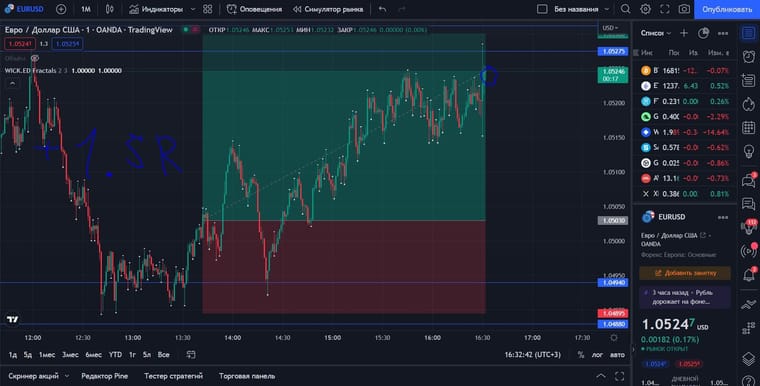Open news list-plus icon in right sidebar
Viewport: 760px width, 386px height.
coord(749,80)
